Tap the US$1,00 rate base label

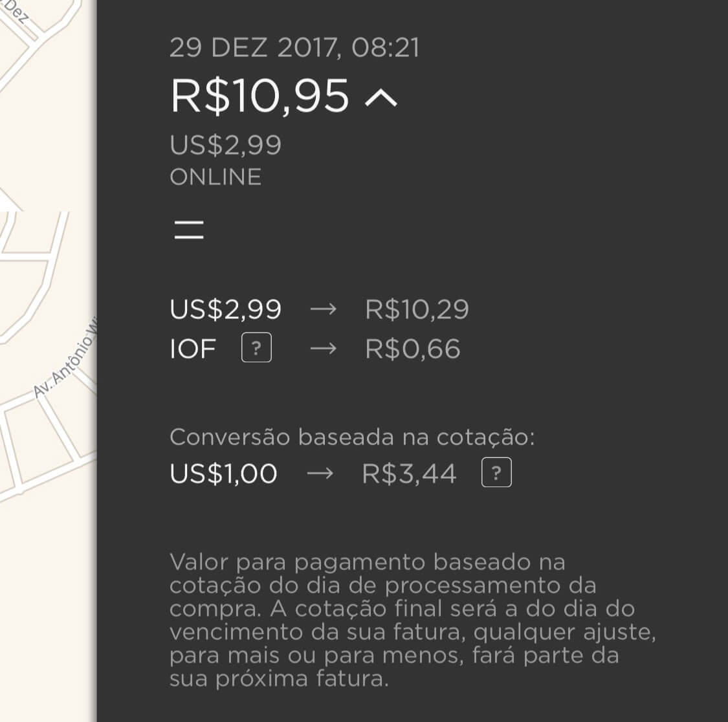(x=223, y=474)
